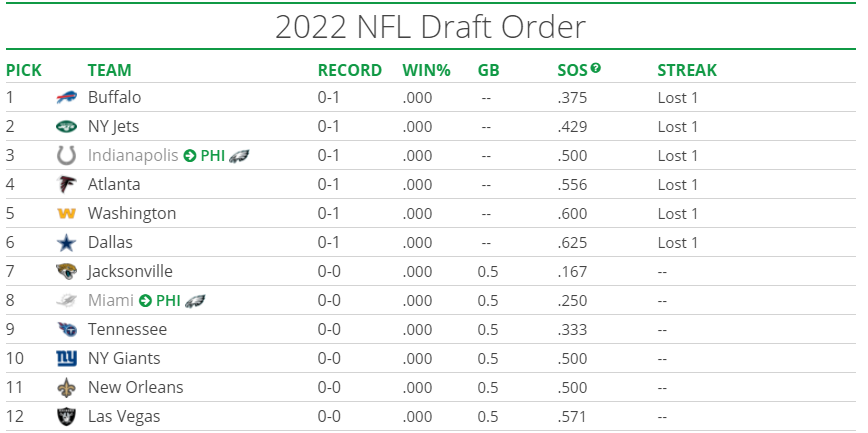Sort by the WIN% column header
Viewport: 868px width, 433px height.
426,70
